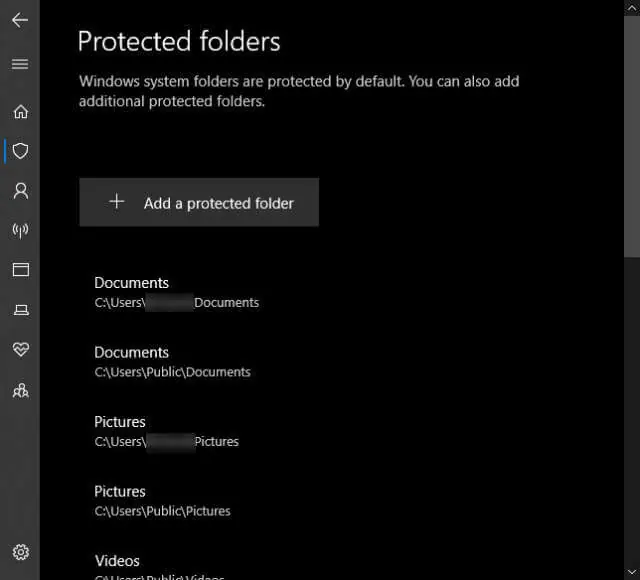The image size is (640, 580).
Task: Click the plus icon on add folder button
Action: (x=117, y=202)
